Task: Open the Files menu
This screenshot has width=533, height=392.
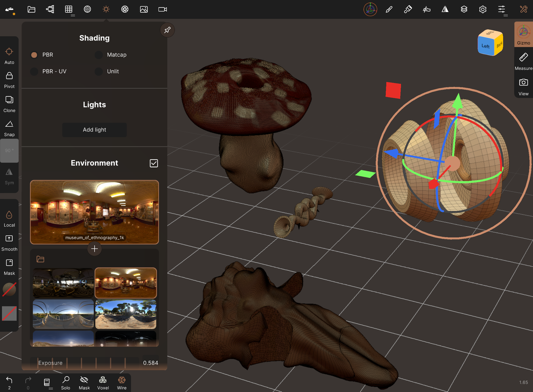Action: [x=31, y=9]
